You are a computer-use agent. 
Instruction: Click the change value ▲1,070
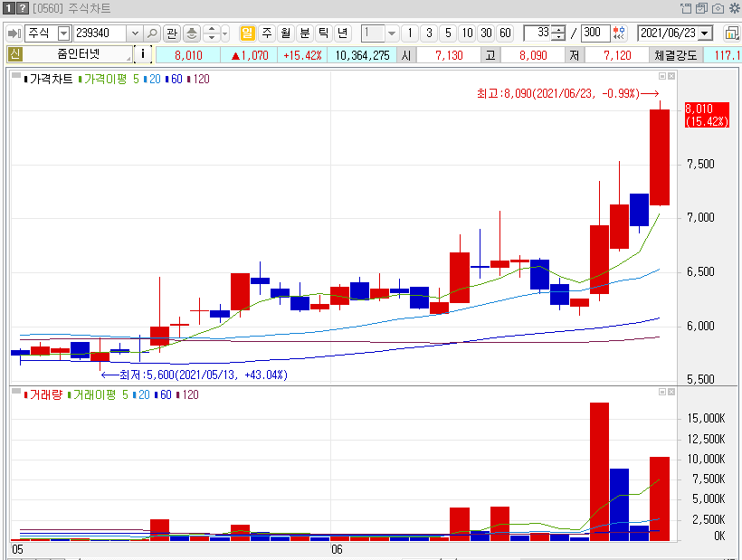(x=250, y=55)
